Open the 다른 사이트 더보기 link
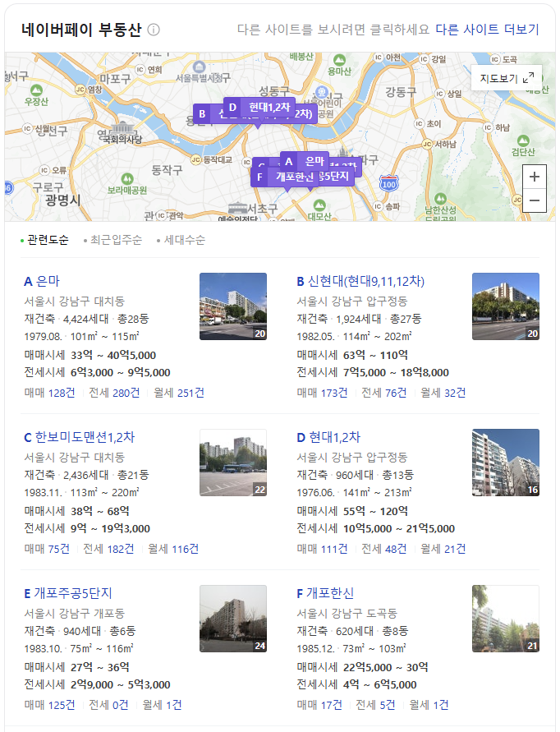The height and width of the screenshot is (732, 560). pos(487,30)
